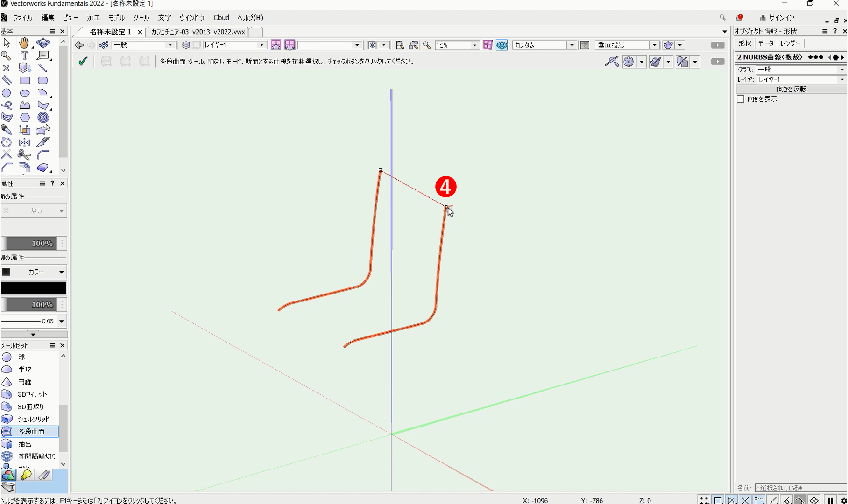Image resolution: width=848 pixels, height=504 pixels.
Task: Select the 抽出 tool
Action: (x=30, y=444)
